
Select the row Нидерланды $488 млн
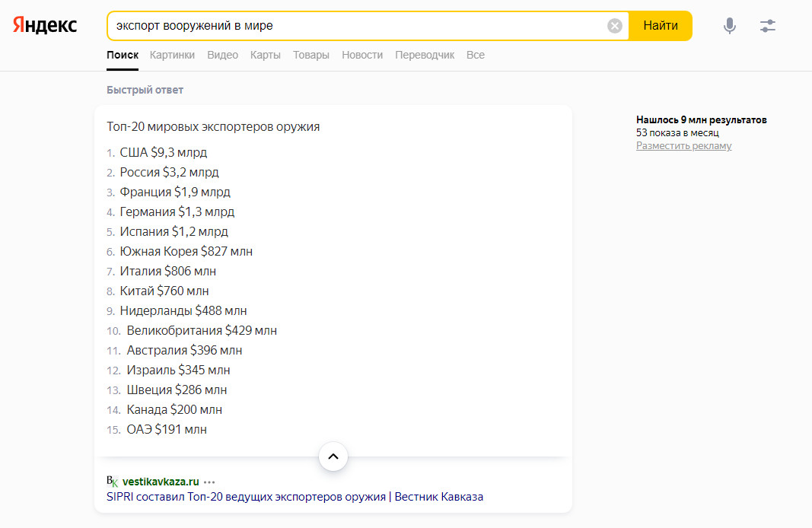pyautogui.click(x=183, y=310)
